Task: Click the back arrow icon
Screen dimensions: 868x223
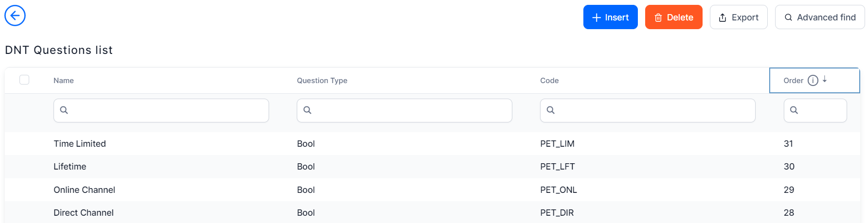Action: (x=15, y=16)
